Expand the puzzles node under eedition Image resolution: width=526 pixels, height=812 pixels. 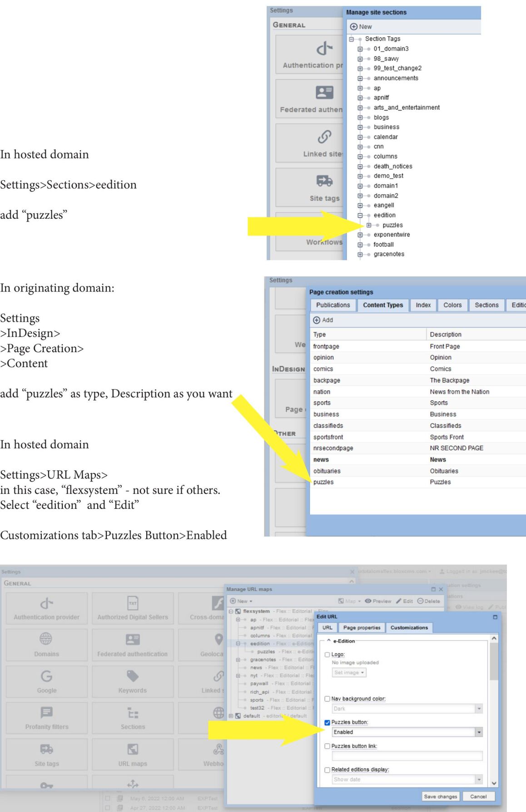(x=369, y=225)
